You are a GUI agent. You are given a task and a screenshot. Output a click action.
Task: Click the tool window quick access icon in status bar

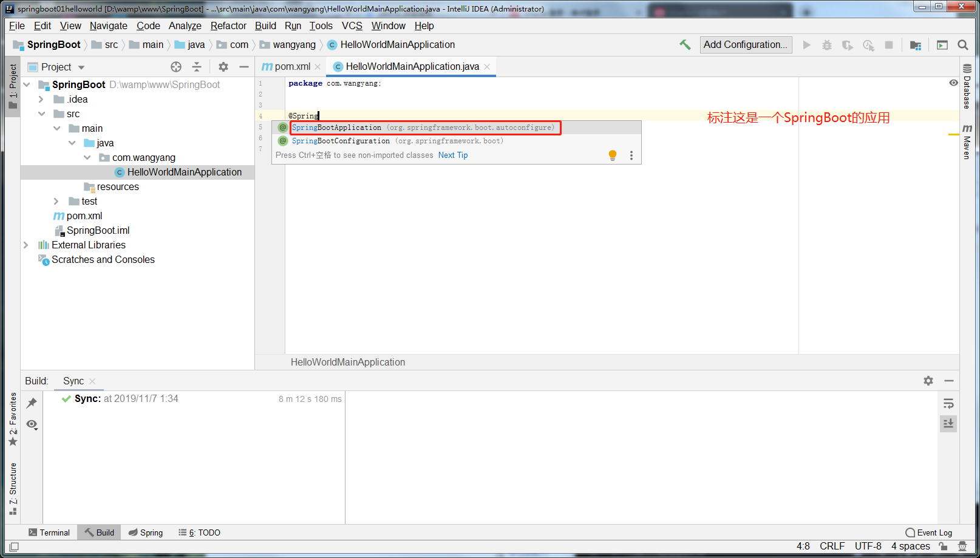point(14,546)
